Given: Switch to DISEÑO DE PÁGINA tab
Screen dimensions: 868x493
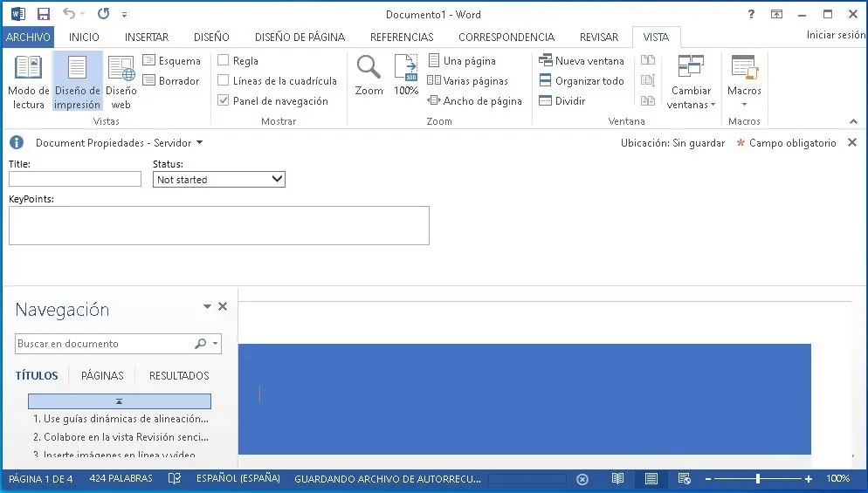Looking at the screenshot, I should pyautogui.click(x=300, y=37).
